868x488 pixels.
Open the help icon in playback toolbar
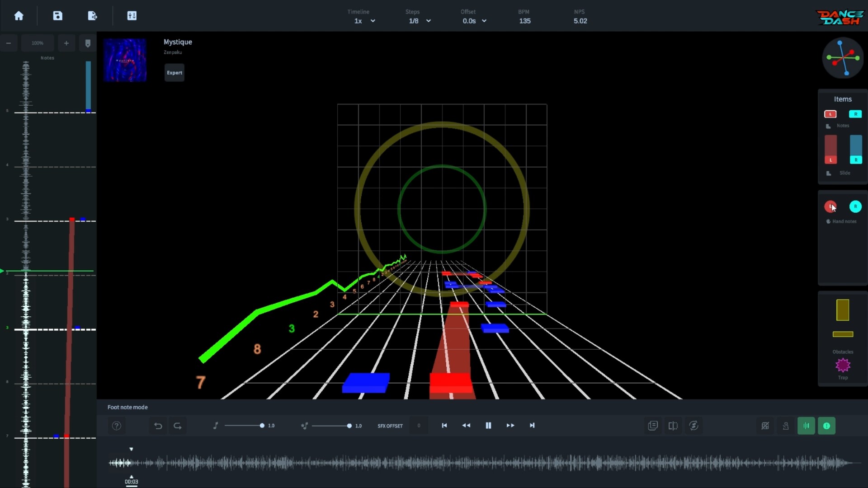pos(117,426)
